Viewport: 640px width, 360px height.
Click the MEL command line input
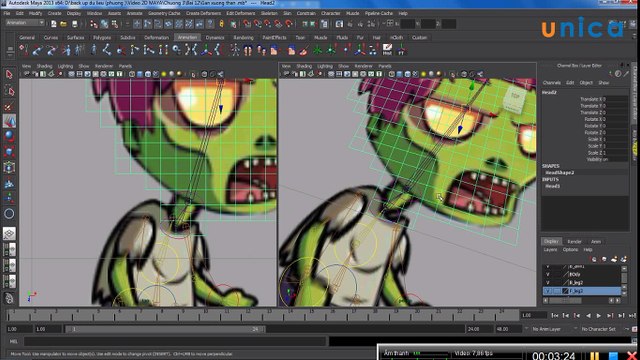(176, 341)
